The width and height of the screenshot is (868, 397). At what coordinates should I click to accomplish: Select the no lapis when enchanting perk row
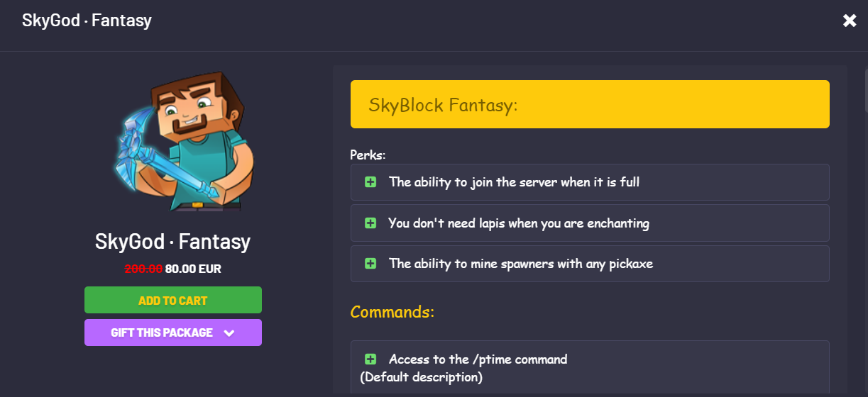point(590,223)
